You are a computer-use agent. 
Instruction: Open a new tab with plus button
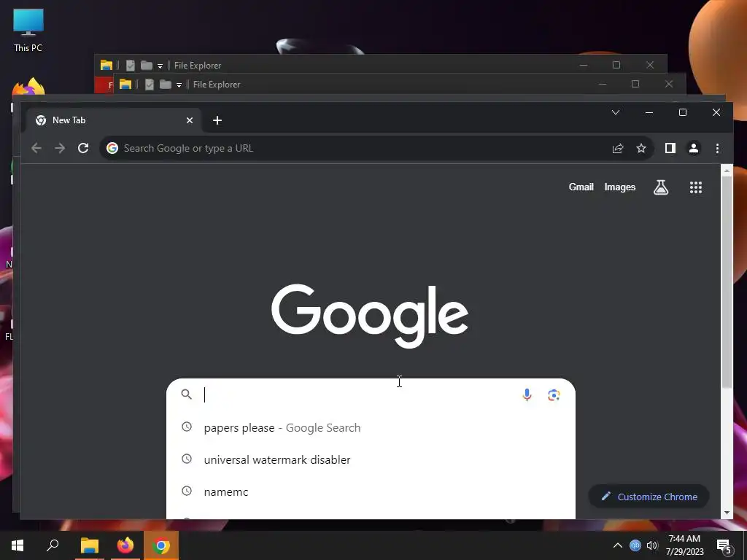click(217, 120)
